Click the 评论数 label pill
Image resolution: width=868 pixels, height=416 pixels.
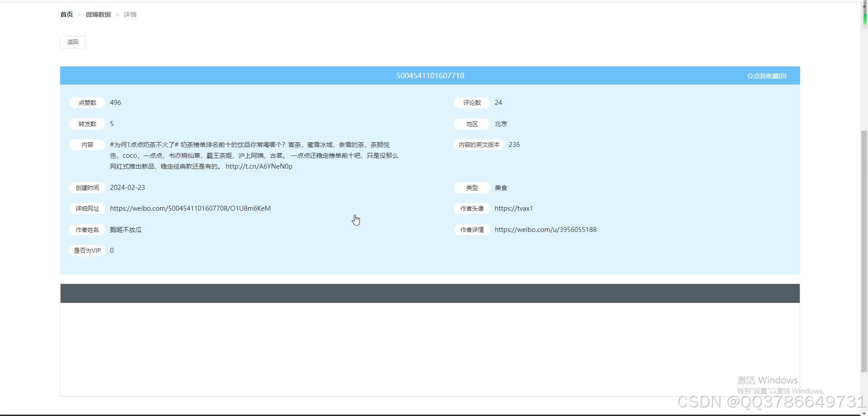(472, 103)
